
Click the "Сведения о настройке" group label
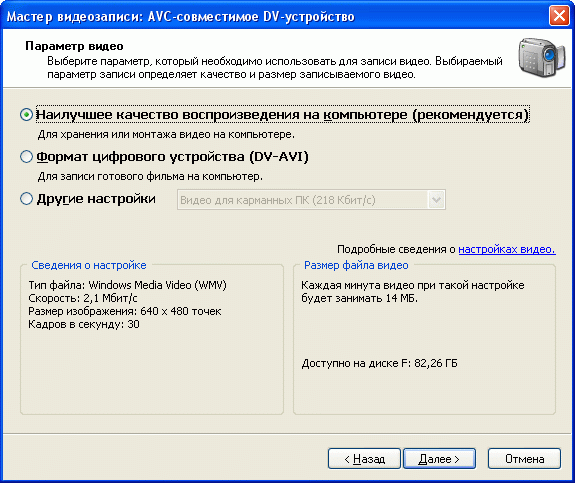click(x=89, y=265)
